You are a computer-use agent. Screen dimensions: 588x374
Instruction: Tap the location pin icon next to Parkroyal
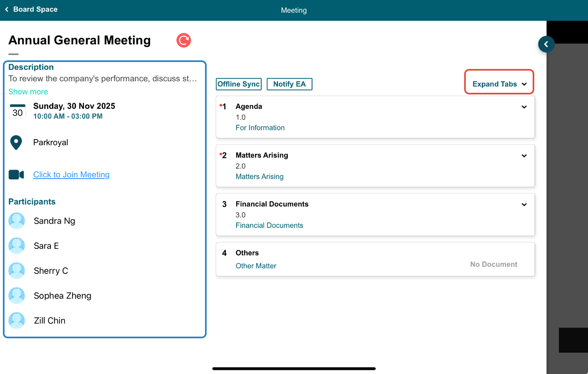16,142
